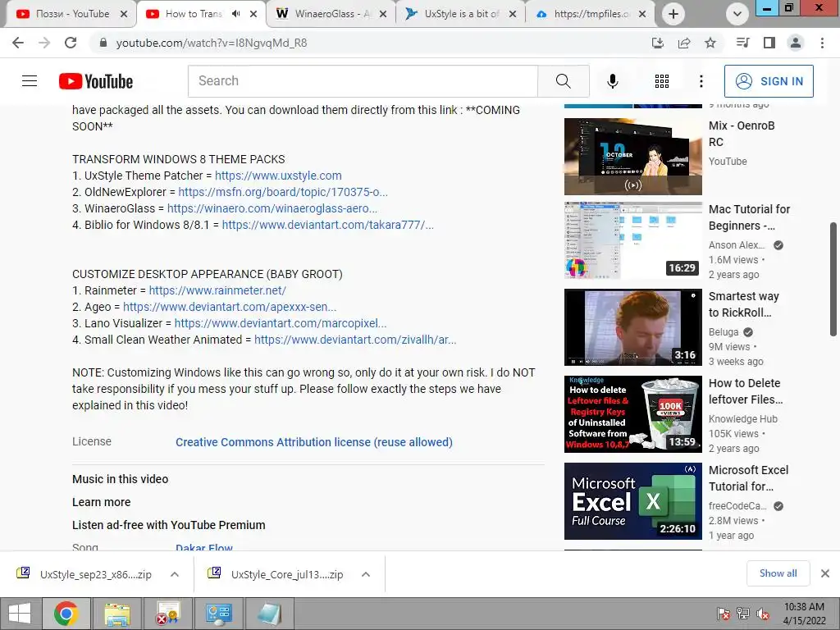Share this page via share icon

(x=684, y=43)
